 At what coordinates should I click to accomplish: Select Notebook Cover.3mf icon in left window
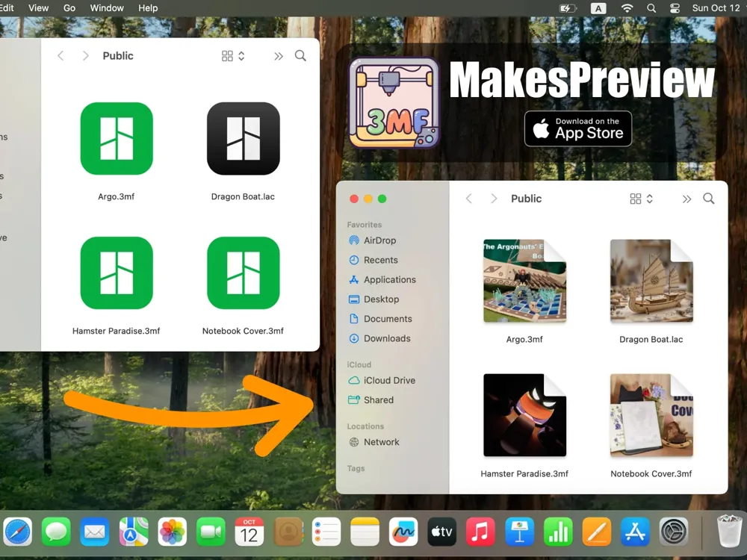[243, 273]
